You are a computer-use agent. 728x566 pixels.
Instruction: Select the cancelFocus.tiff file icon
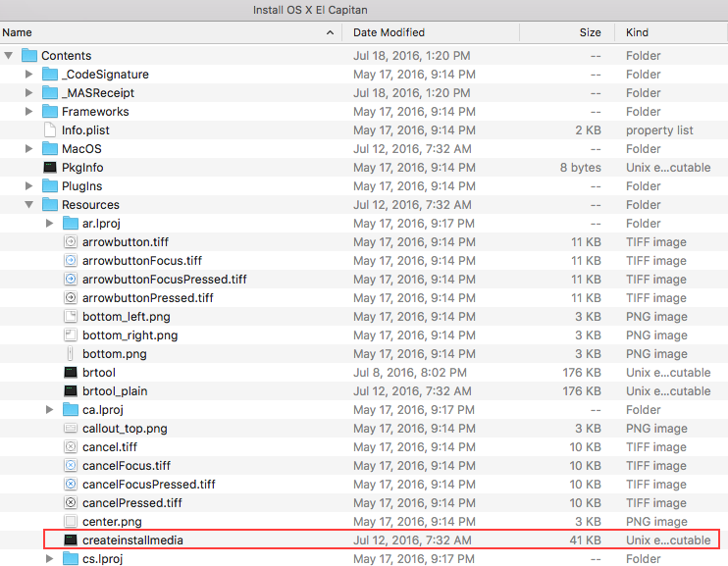(x=70, y=465)
